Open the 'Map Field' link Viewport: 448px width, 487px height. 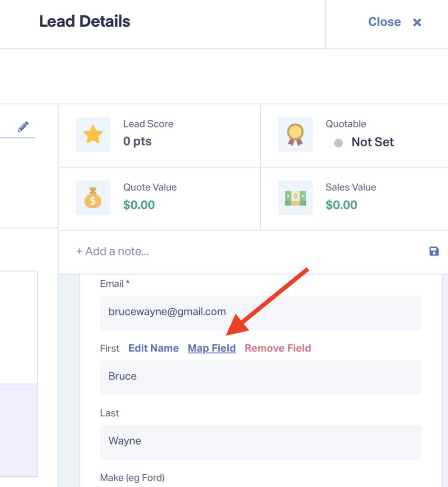[212, 348]
